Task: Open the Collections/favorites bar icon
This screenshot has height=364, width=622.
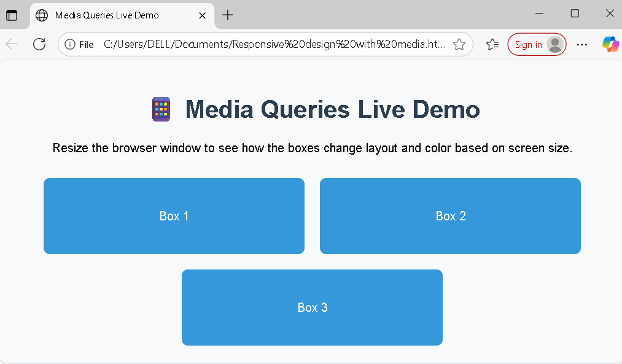Action: tap(492, 44)
